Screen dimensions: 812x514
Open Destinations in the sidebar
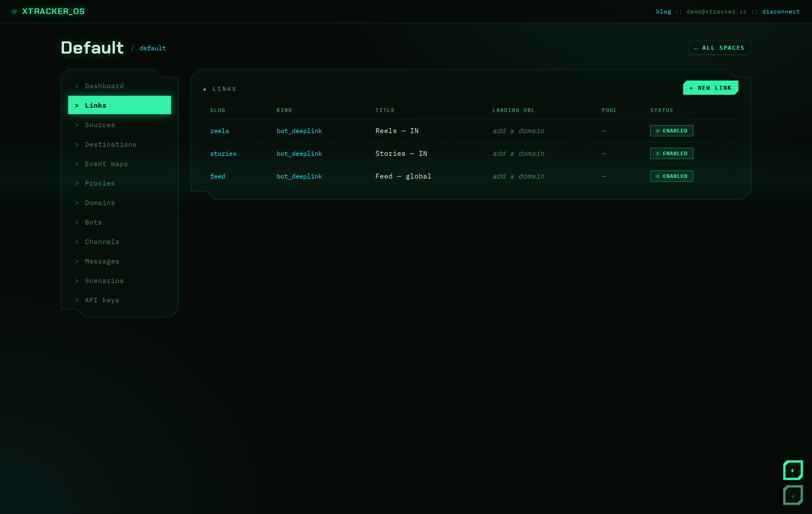tap(119, 144)
